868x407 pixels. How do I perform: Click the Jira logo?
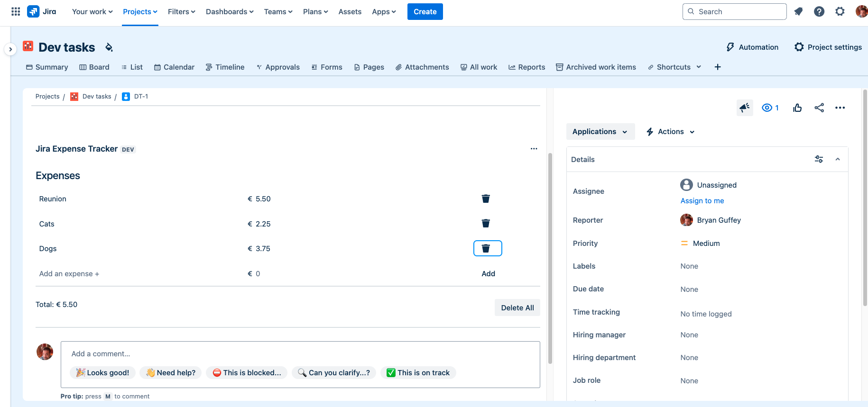click(x=42, y=11)
